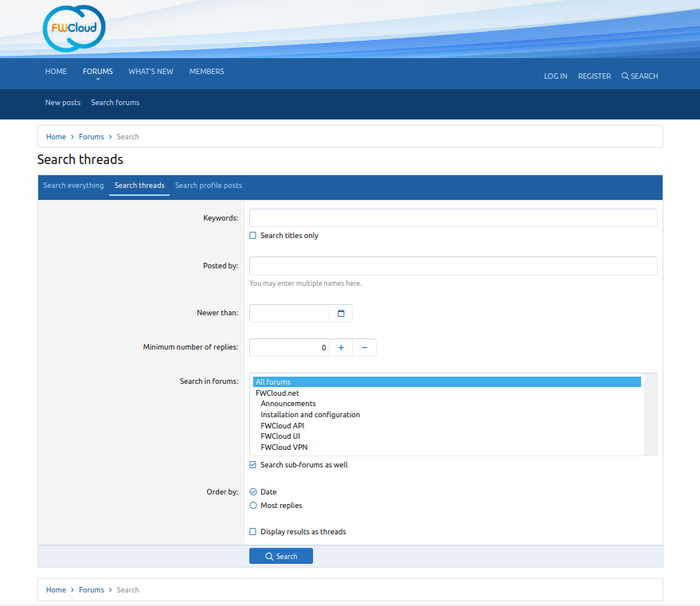Select Installation and configuration forum
This screenshot has width=700, height=606.
447,415
